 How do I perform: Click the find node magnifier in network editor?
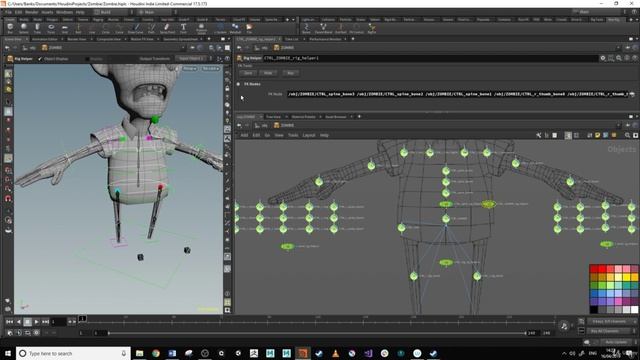click(x=627, y=135)
